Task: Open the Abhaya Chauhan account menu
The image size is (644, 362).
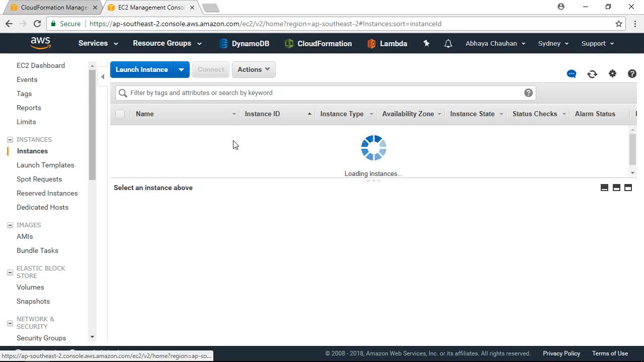Action: point(496,43)
